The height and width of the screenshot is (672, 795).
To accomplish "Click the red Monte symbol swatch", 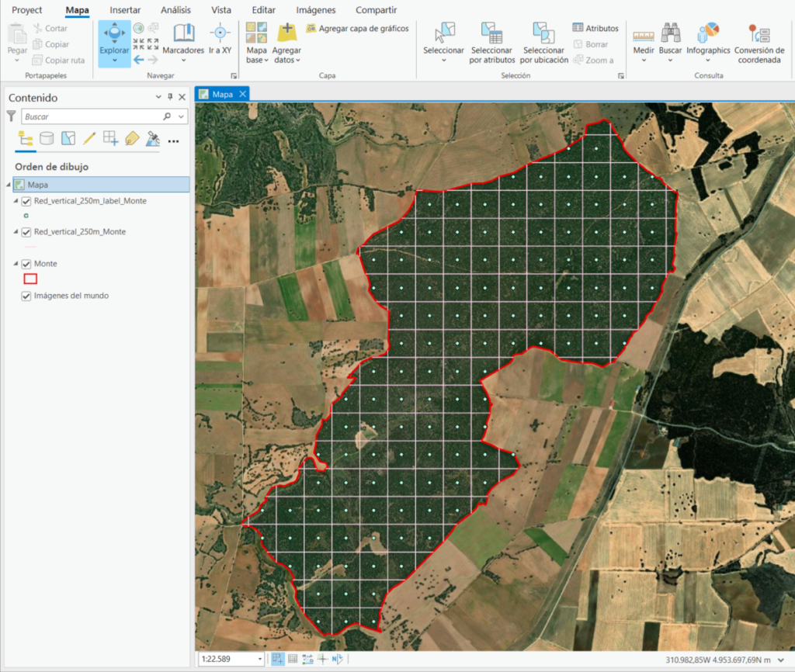I will pos(32,278).
